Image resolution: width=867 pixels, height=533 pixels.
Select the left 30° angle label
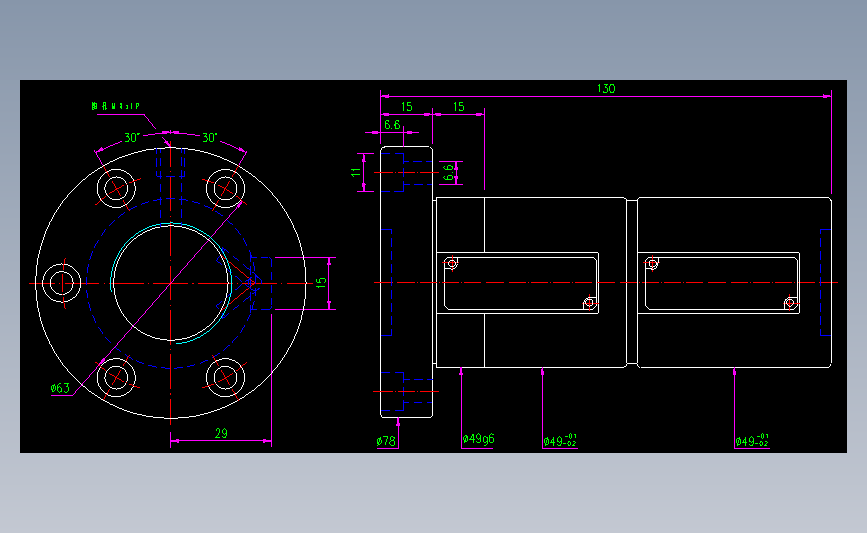pos(132,138)
